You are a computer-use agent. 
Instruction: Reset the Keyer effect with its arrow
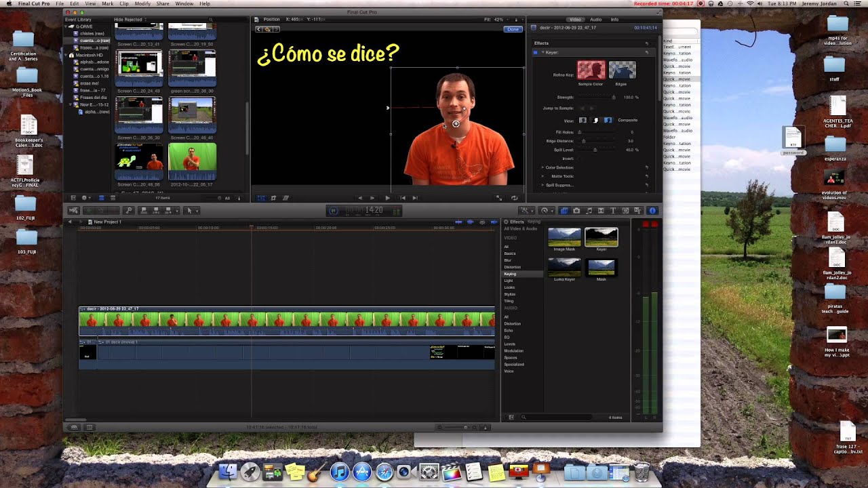point(647,52)
